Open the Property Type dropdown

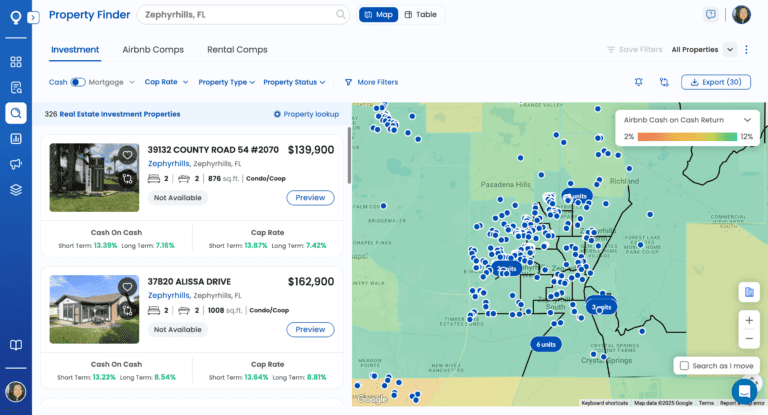(226, 82)
